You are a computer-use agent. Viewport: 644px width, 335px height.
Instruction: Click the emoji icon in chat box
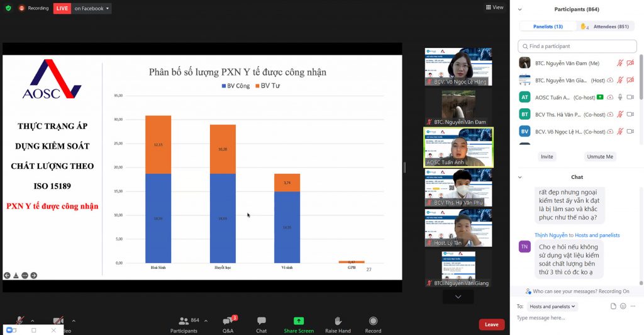pos(623,306)
